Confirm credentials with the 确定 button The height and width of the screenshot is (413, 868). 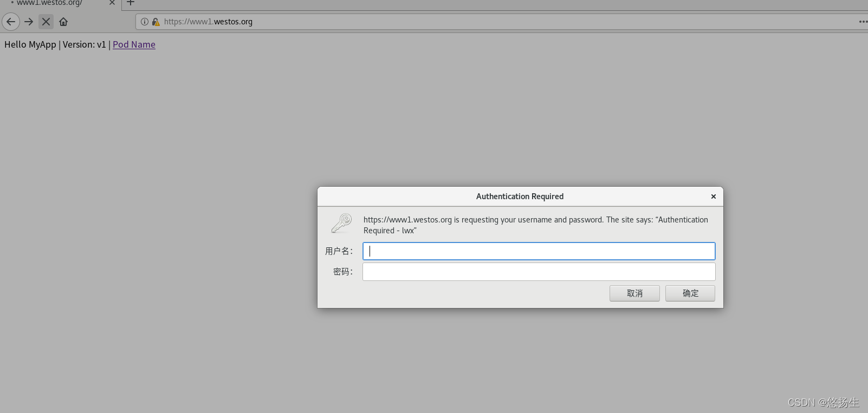tap(690, 293)
